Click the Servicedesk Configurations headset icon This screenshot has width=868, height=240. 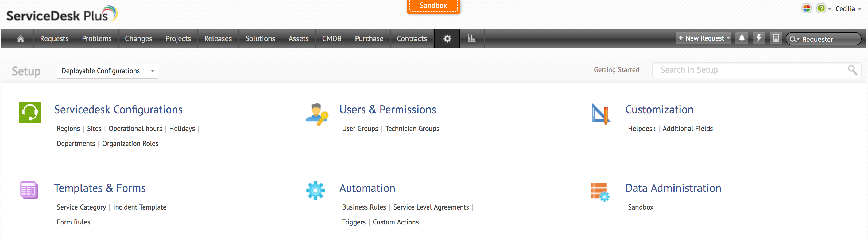pyautogui.click(x=30, y=112)
